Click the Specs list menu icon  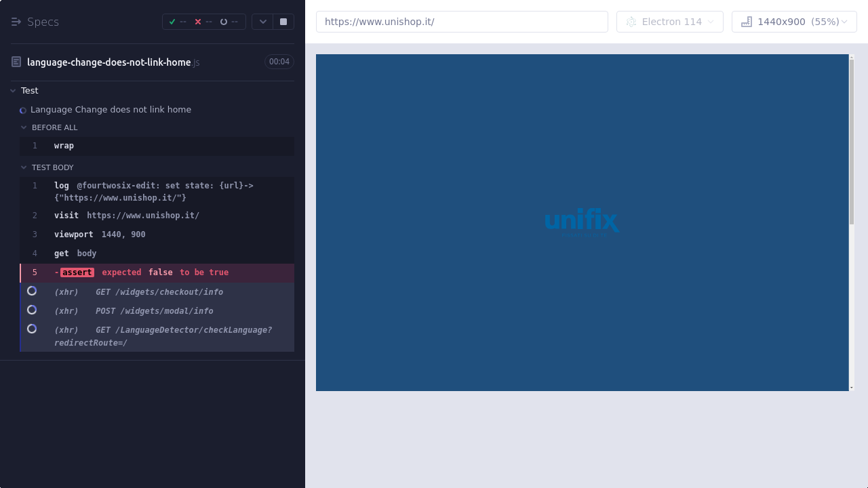tap(16, 22)
